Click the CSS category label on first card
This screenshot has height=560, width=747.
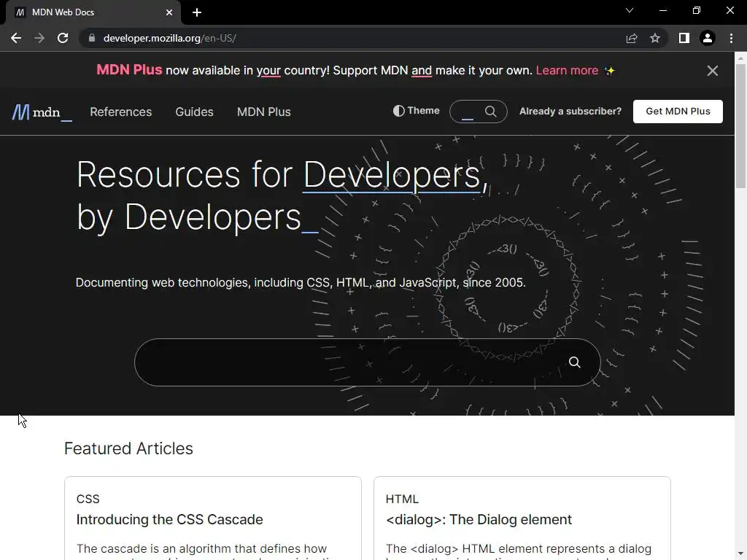pyautogui.click(x=88, y=499)
